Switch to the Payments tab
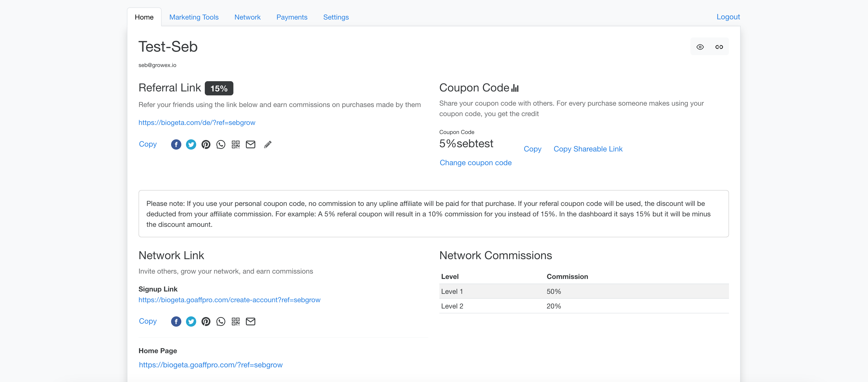 292,17
